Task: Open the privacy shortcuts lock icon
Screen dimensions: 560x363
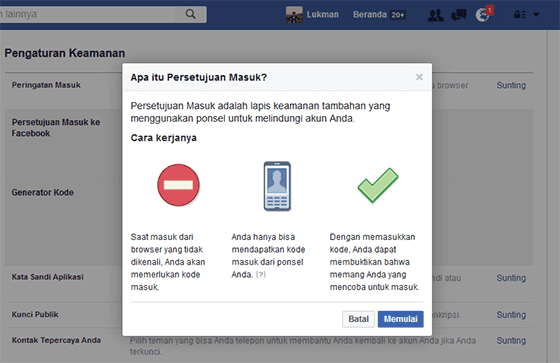Action: click(519, 15)
